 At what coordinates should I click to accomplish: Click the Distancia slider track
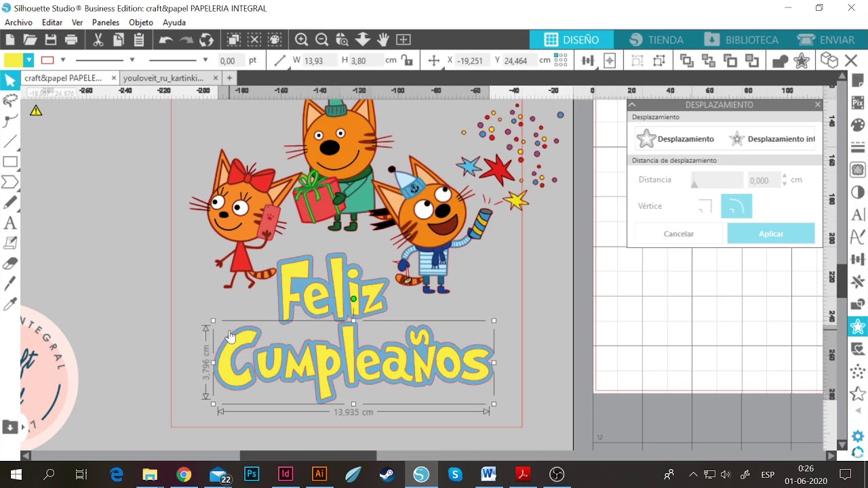tap(716, 180)
